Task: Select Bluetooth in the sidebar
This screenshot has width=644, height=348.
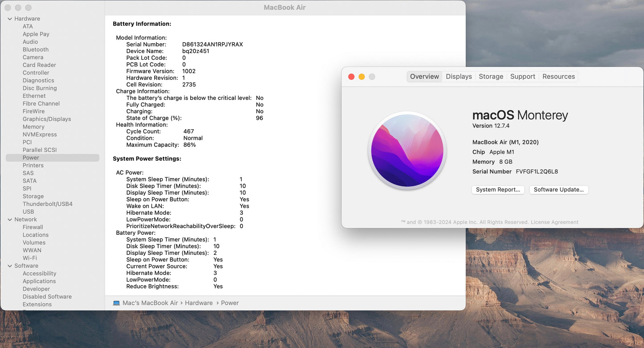Action: [x=36, y=49]
